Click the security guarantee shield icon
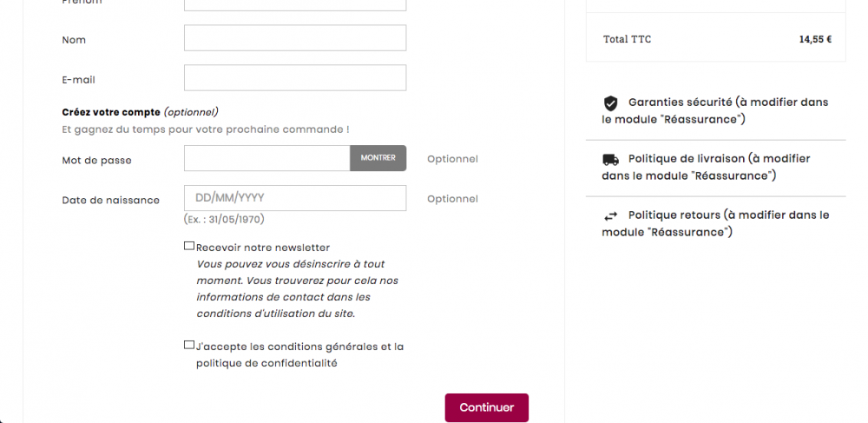 [610, 102]
